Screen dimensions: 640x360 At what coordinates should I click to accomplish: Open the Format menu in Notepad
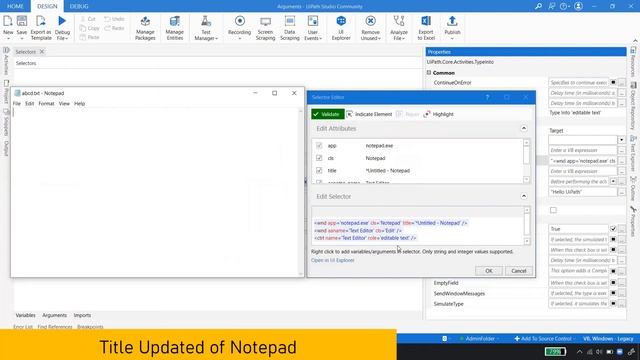coord(46,104)
